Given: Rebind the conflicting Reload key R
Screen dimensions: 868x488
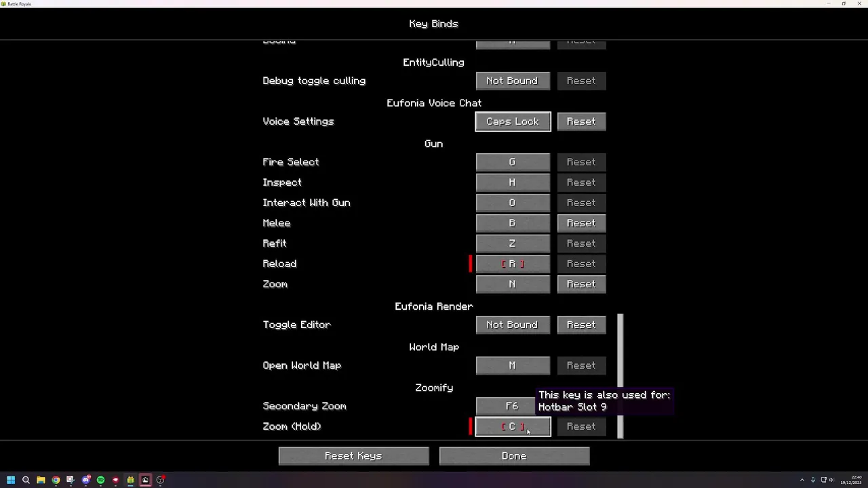Looking at the screenshot, I should [x=513, y=264].
